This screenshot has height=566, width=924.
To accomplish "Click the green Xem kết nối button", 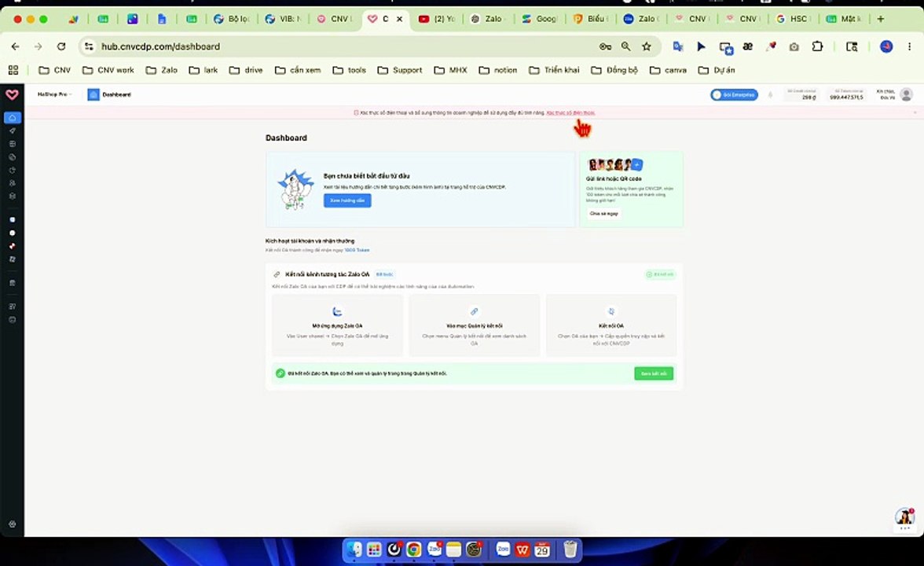I will [654, 373].
